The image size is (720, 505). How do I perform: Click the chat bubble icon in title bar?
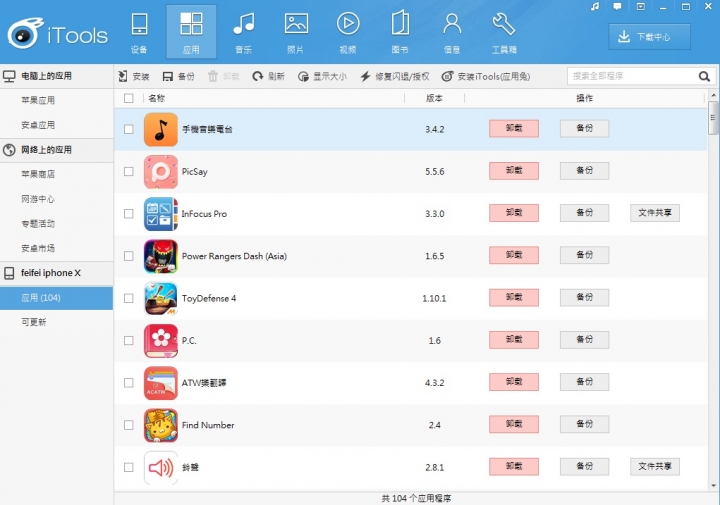coord(618,6)
